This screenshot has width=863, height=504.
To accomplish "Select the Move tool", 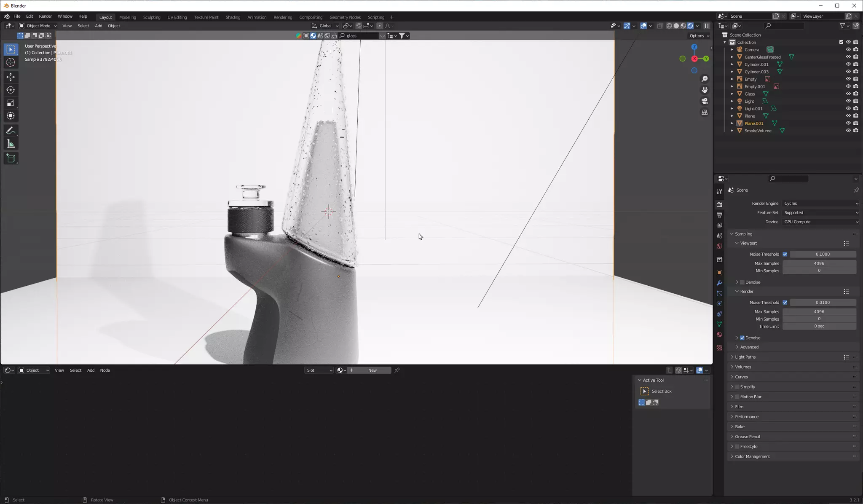I will pos(11,77).
